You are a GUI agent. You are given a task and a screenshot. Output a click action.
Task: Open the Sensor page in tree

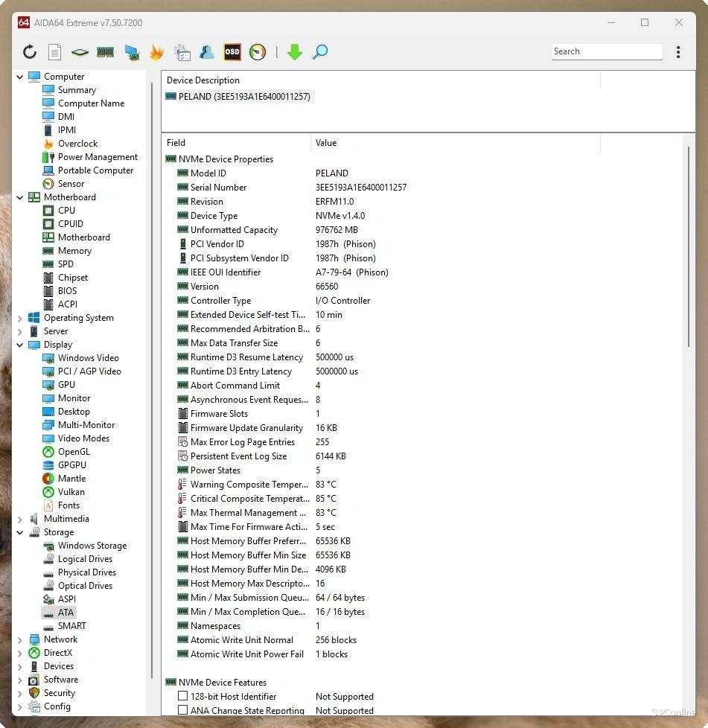(71, 184)
